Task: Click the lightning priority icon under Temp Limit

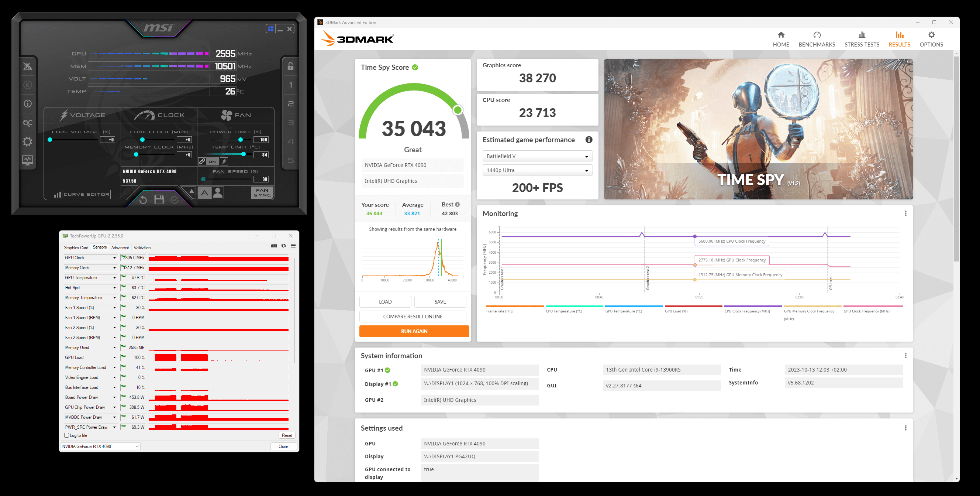Action: click(x=224, y=161)
